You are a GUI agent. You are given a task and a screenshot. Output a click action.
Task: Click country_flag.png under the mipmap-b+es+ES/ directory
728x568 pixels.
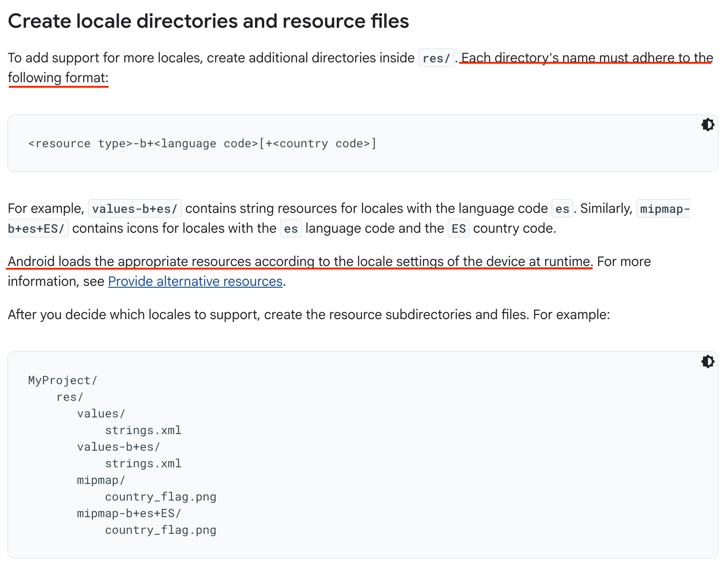161,530
